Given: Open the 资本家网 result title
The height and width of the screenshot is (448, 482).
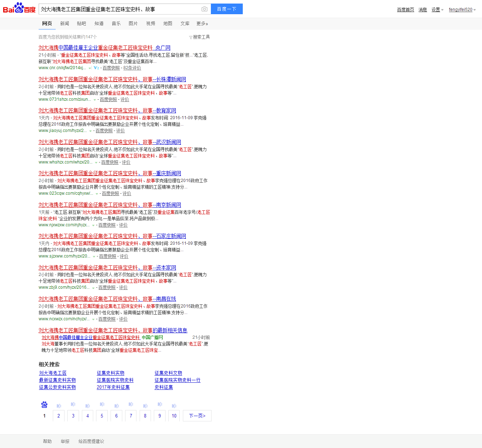Looking at the screenshot, I should 107,267.
